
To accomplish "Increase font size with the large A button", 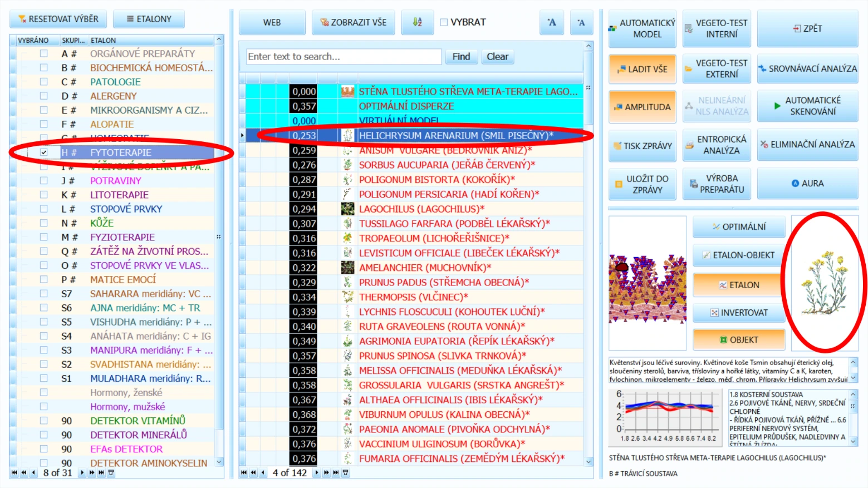I will 551,22.
